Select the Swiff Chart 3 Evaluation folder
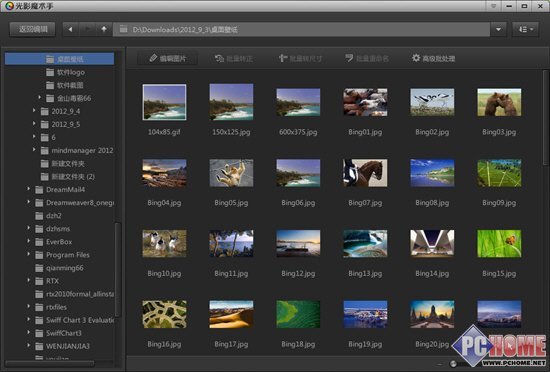The height and width of the screenshot is (372, 550). tap(80, 320)
